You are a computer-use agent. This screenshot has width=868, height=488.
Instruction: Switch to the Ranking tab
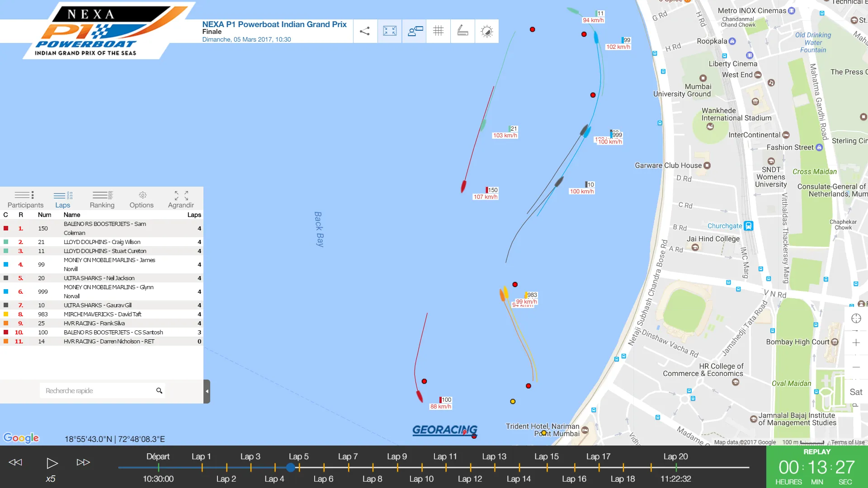102,199
